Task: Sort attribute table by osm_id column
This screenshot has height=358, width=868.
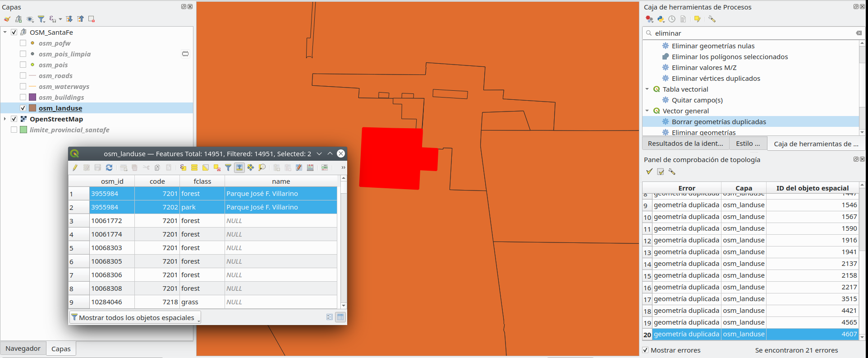Action: click(x=112, y=181)
